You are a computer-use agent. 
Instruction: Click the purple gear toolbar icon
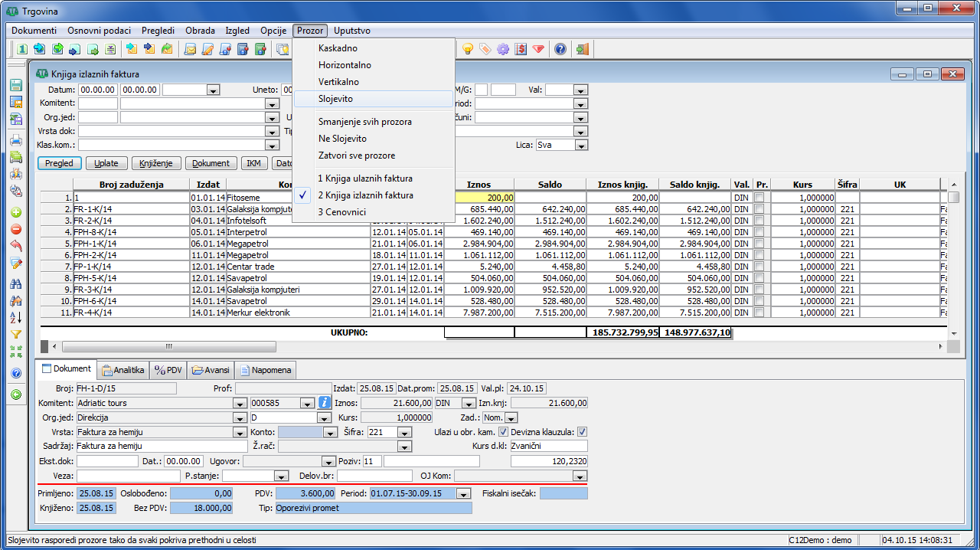coord(503,49)
